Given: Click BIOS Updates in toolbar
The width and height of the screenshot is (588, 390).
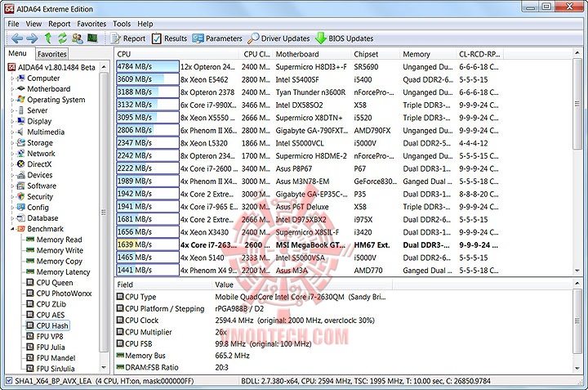Looking at the screenshot, I should tap(345, 38).
